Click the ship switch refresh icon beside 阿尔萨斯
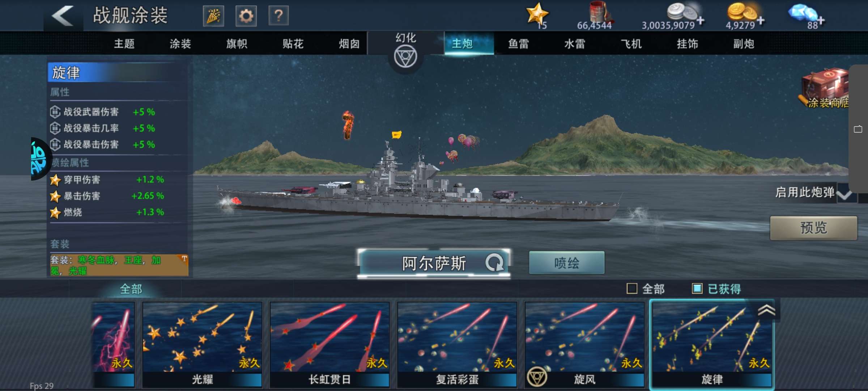Screen dimensions: 868x391 pos(494,263)
